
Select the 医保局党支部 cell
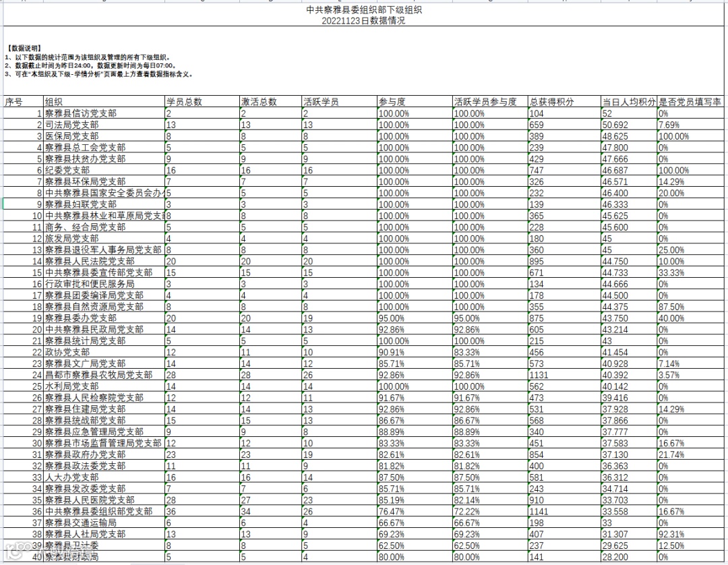tap(104, 136)
